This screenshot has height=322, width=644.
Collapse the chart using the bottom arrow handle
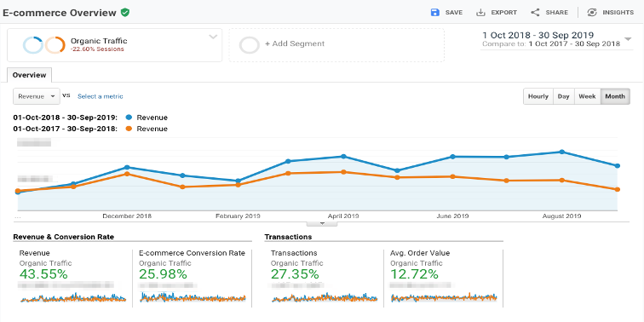322,223
